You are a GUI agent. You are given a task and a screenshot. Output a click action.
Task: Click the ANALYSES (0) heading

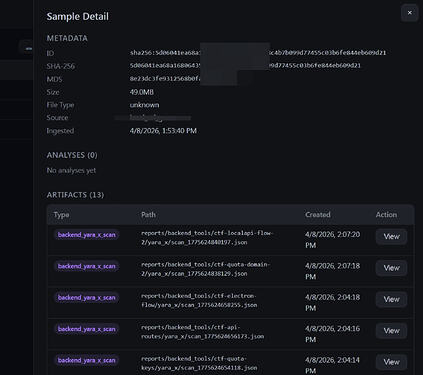(72, 155)
